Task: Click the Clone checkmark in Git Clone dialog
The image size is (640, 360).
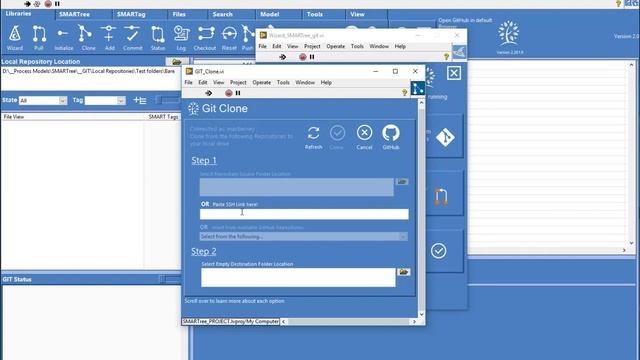Action: [337, 138]
